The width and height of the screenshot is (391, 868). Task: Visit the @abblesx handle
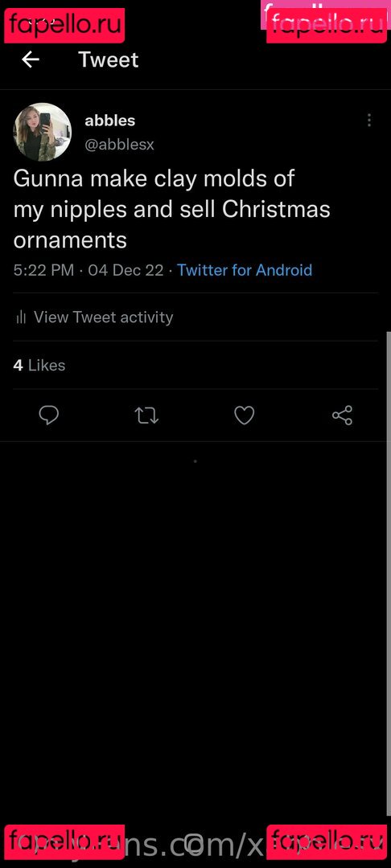[x=119, y=145]
